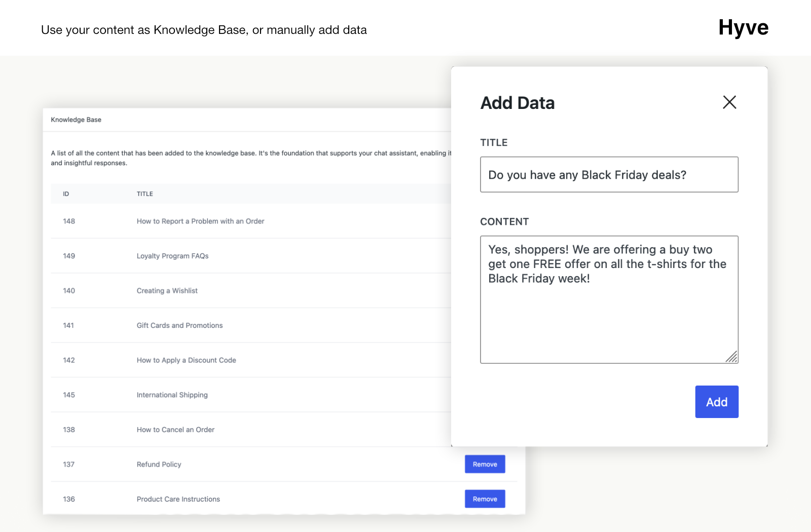Click the Product Care Instructions title
This screenshot has height=532, width=811.
pyautogui.click(x=178, y=499)
